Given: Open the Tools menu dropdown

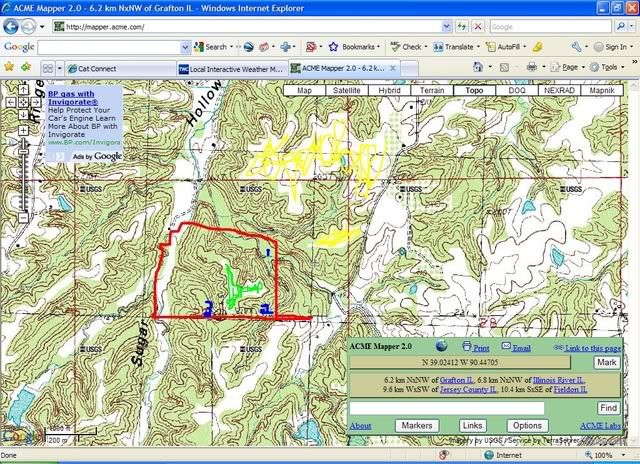Looking at the screenshot, I should [607, 67].
